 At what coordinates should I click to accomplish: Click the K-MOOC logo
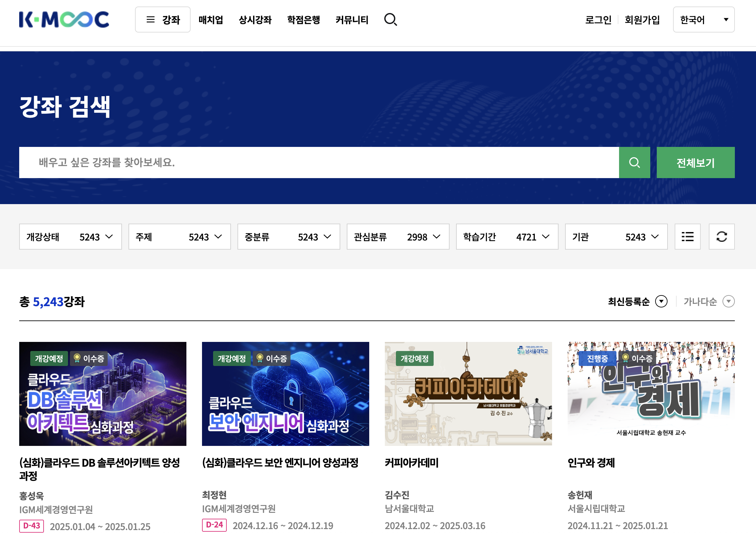64,20
